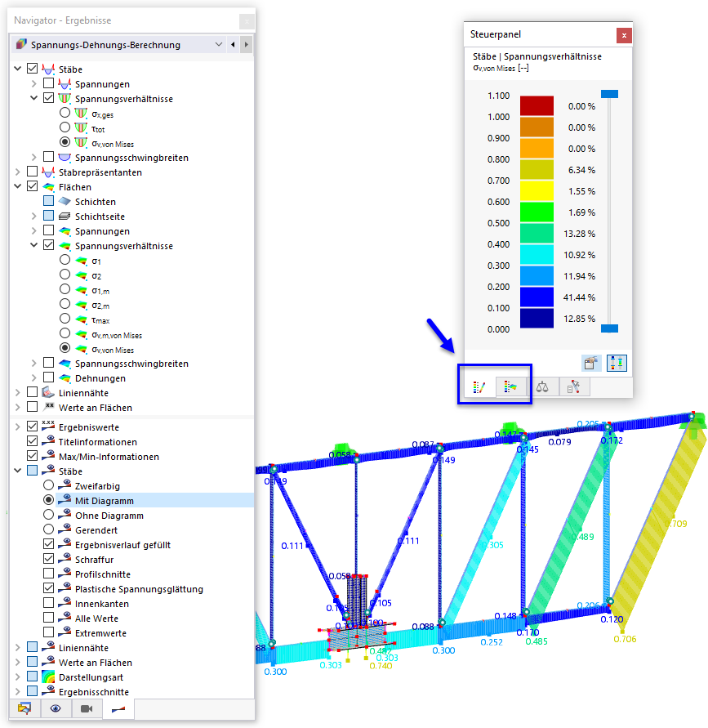Expand Dehnungen node
The width and height of the screenshot is (708, 728).
[x=33, y=377]
